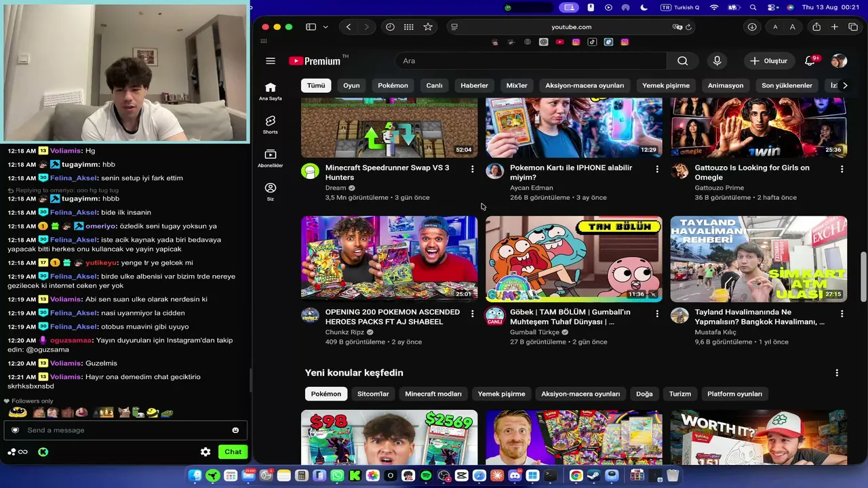
Task: Share the page from Safari toolbar
Action: 816,27
